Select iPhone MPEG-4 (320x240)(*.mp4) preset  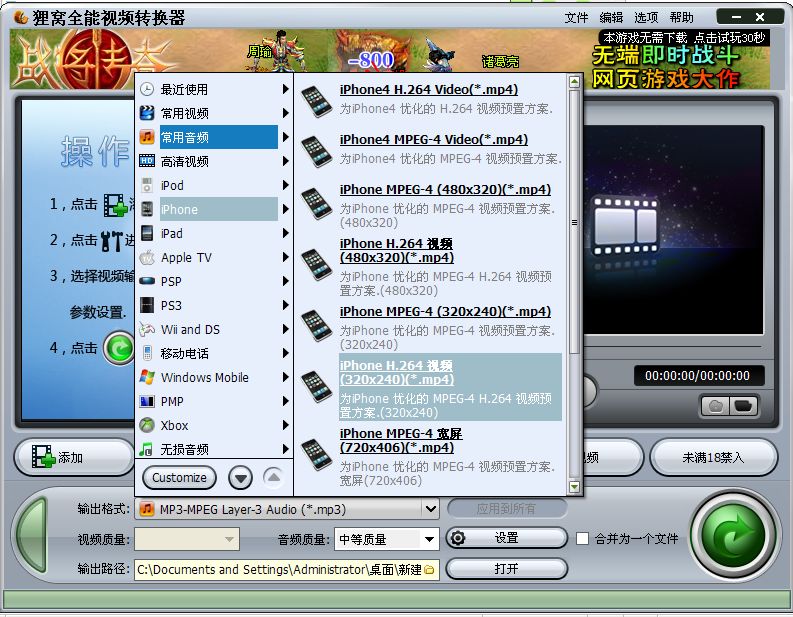(x=446, y=312)
